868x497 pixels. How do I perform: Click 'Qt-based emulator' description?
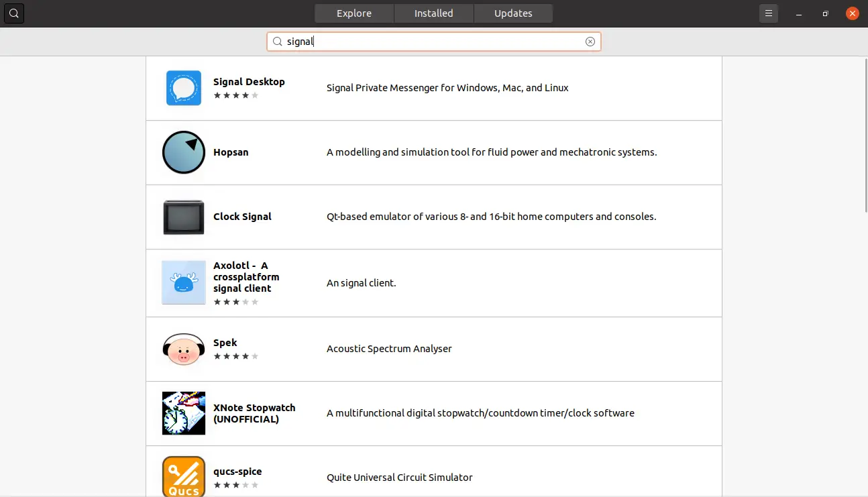(491, 217)
